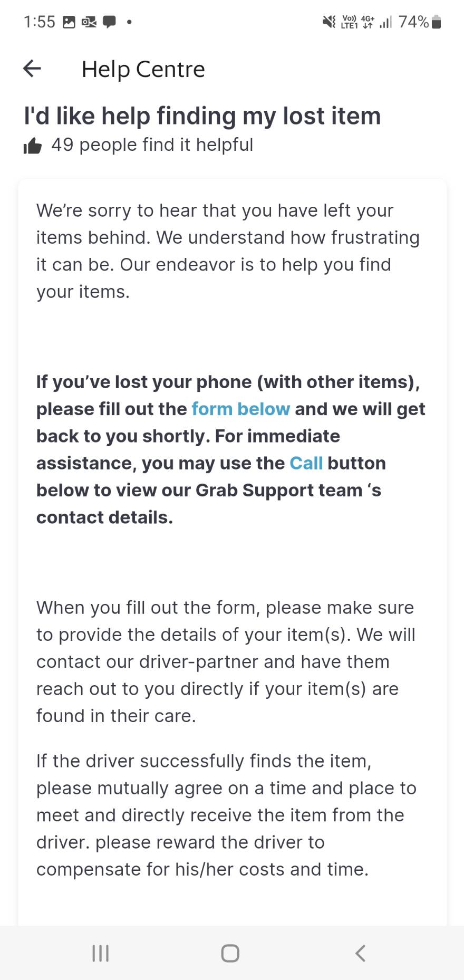This screenshot has height=980, width=464.
Task: Tap the signal strength bars icon
Action: click(x=386, y=22)
